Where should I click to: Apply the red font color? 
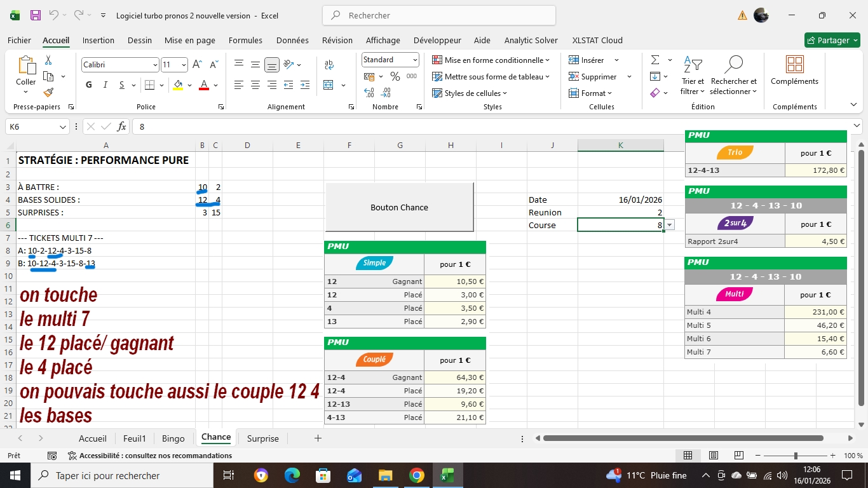pos(204,85)
